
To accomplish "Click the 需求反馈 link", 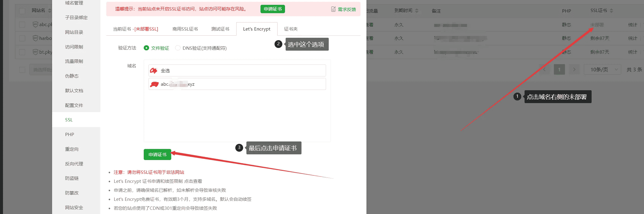I will tap(347, 9).
